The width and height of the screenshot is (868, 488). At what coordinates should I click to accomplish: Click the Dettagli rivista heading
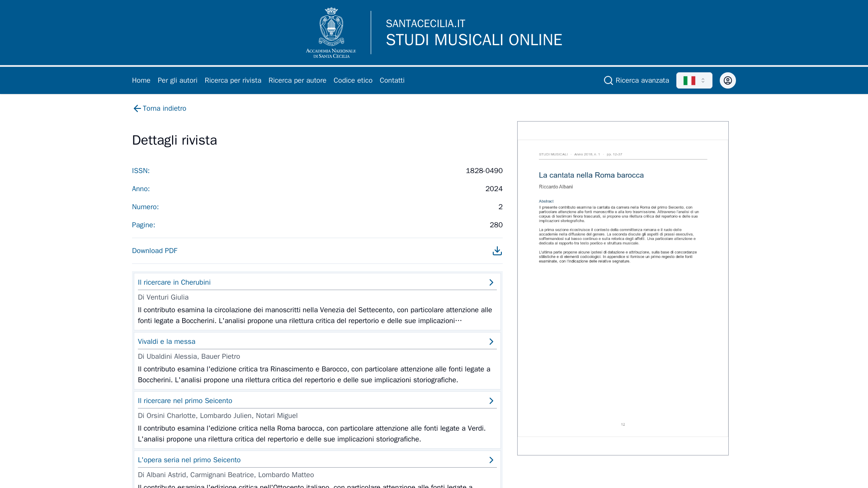pos(175,140)
